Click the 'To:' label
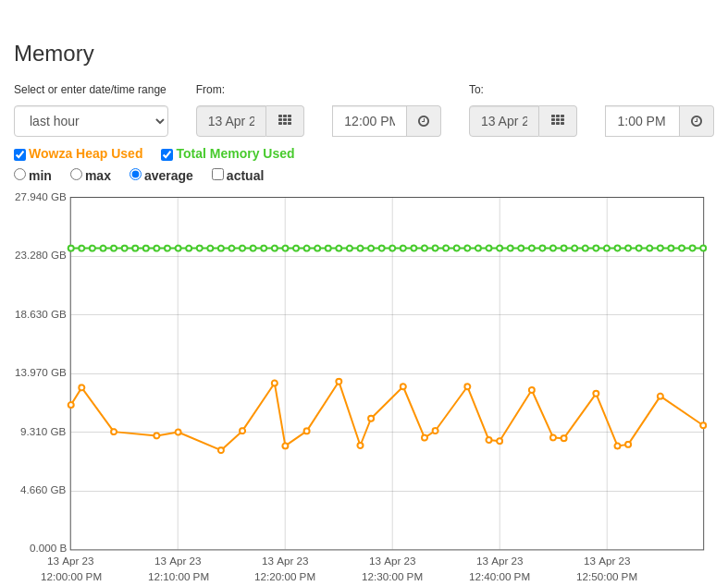728x586 pixels. (x=476, y=90)
